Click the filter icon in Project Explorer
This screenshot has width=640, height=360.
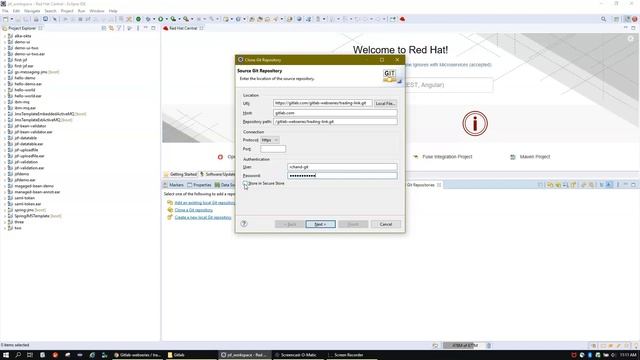(x=119, y=28)
